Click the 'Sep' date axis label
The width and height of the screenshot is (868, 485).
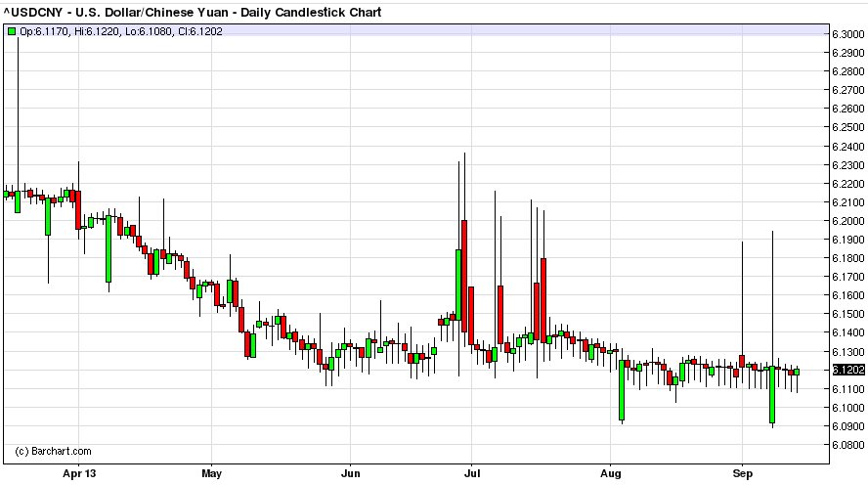[742, 473]
